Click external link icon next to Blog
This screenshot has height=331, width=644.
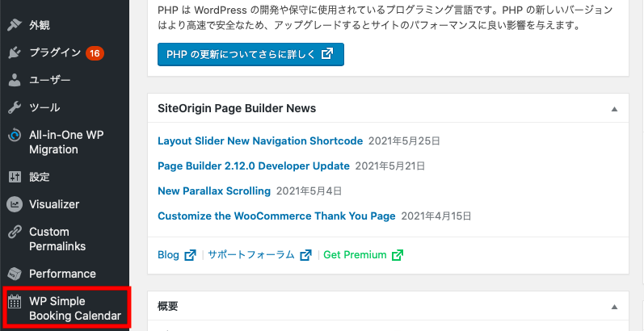[x=190, y=255]
